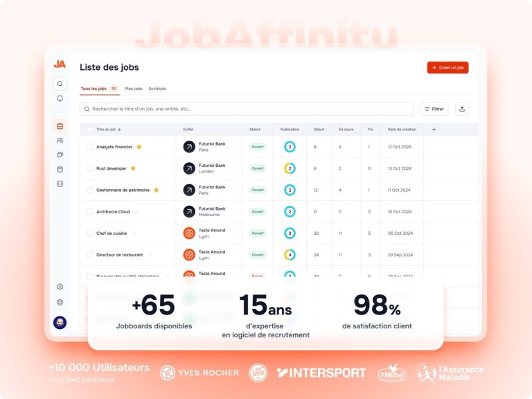The height and width of the screenshot is (399, 532).
Task: Click publication ring for Rust developer
Action: (x=290, y=168)
